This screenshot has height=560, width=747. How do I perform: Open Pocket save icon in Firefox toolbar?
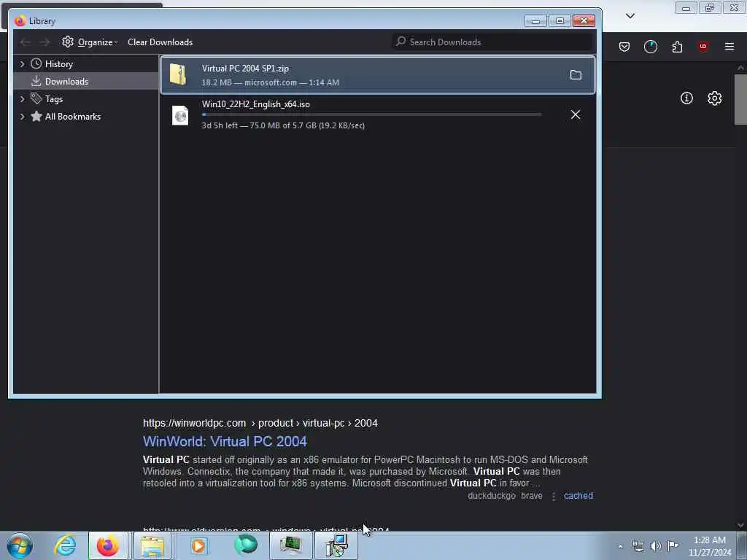[x=624, y=47]
